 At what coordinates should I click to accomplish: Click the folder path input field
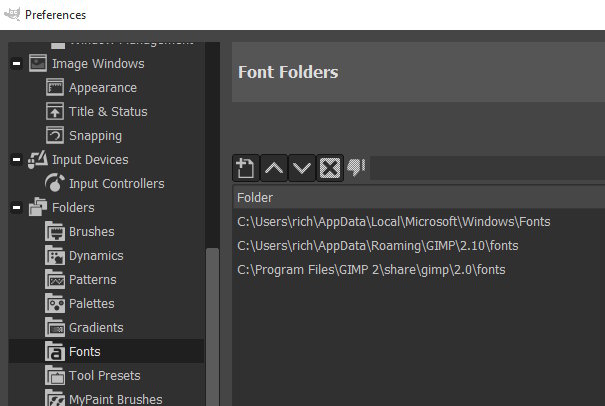[487, 168]
